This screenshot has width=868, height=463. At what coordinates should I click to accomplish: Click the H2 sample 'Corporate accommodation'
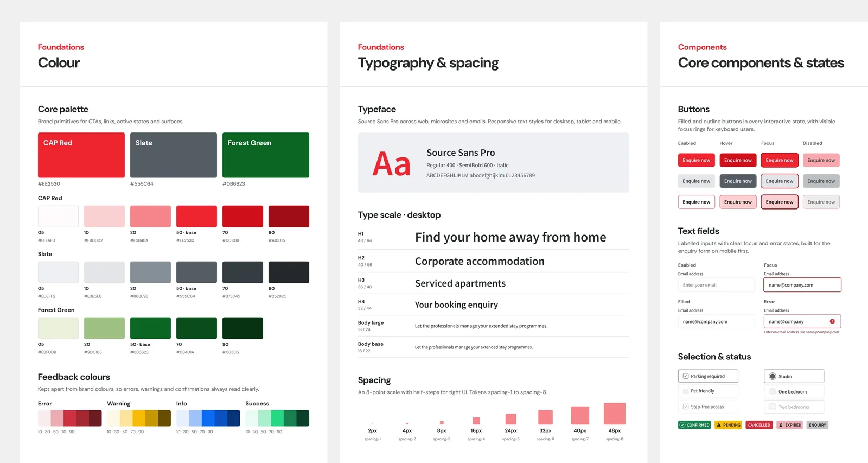point(480,262)
